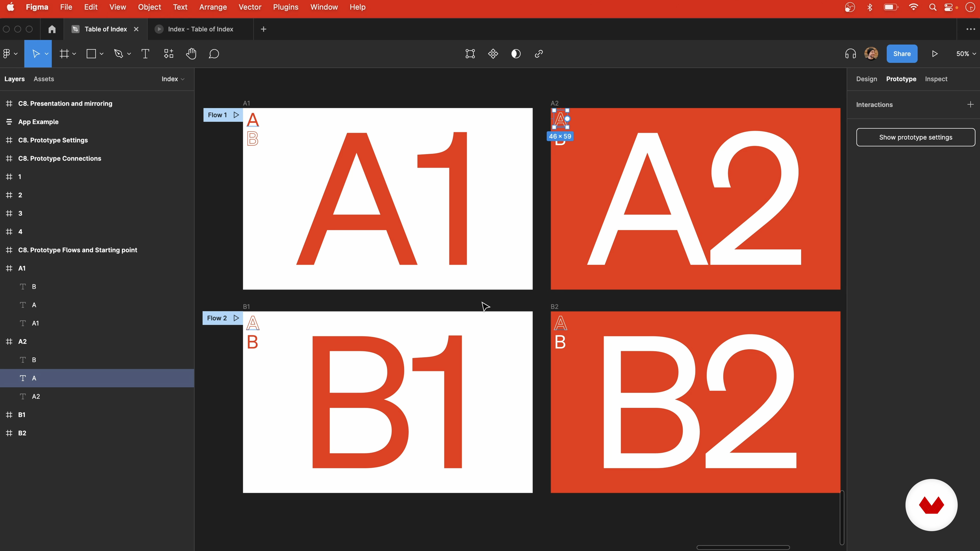The height and width of the screenshot is (551, 980).
Task: Close the Table of Index tab
Action: pyautogui.click(x=136, y=29)
